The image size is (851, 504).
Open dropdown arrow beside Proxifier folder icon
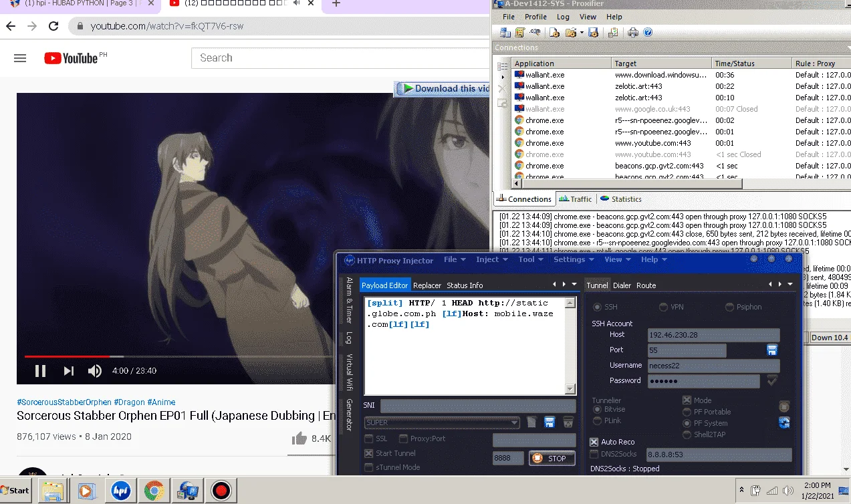point(582,32)
